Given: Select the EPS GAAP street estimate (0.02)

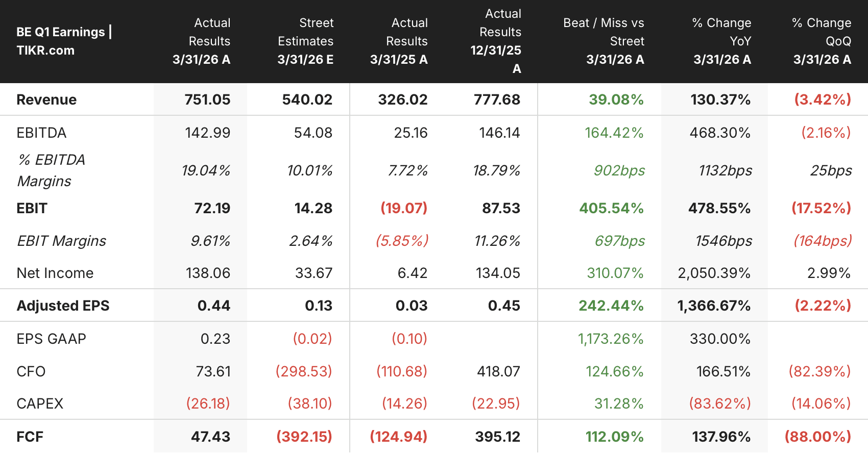Looking at the screenshot, I should [x=312, y=339].
